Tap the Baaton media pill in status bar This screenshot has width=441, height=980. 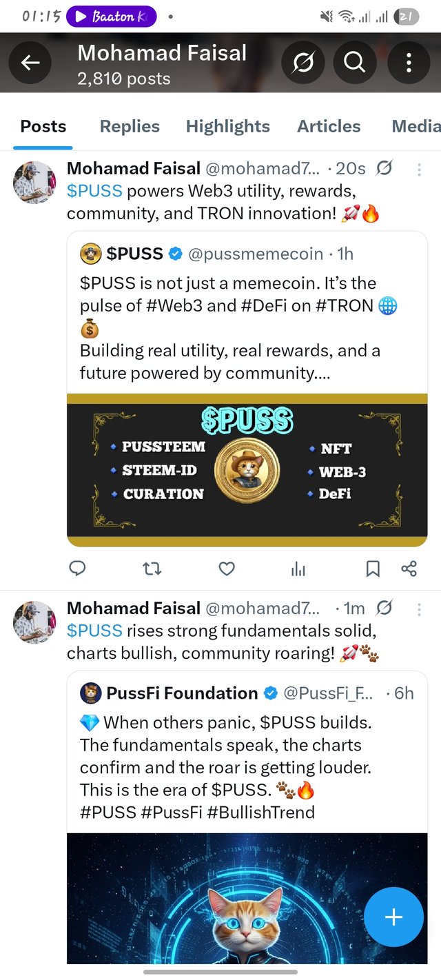[x=111, y=17]
